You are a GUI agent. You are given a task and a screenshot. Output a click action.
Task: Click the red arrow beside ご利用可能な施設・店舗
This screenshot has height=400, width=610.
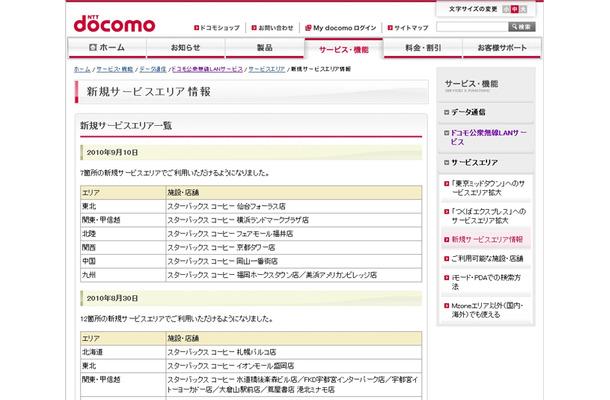pos(447,259)
